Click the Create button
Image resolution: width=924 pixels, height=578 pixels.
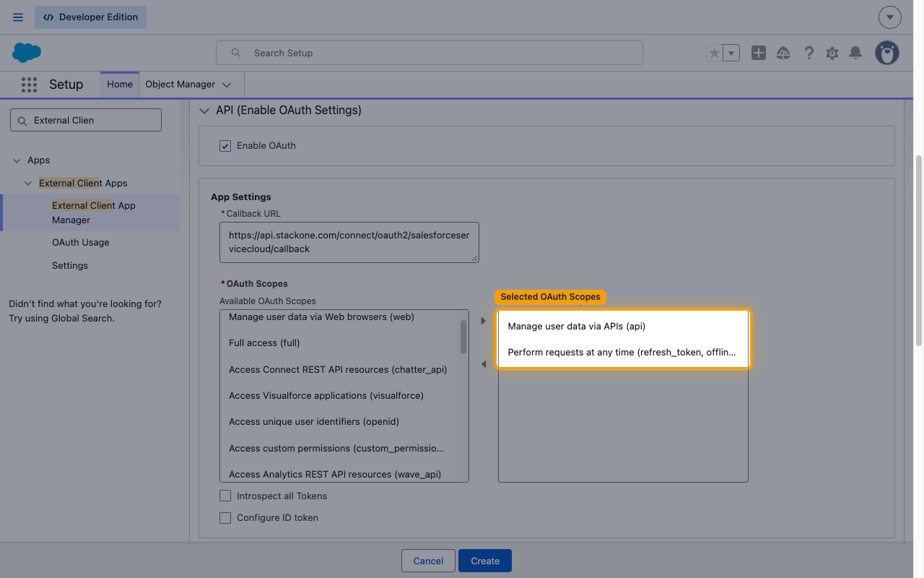coord(485,561)
